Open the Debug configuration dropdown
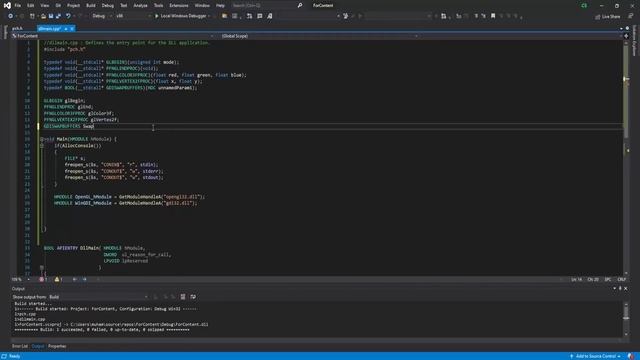This screenshot has height=360, width=640. pyautogui.click(x=101, y=16)
